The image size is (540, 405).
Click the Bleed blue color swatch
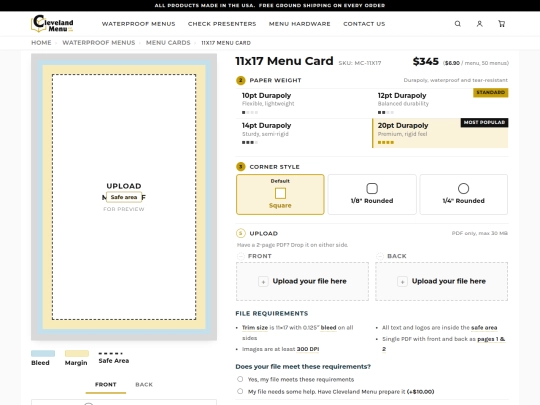point(43,353)
